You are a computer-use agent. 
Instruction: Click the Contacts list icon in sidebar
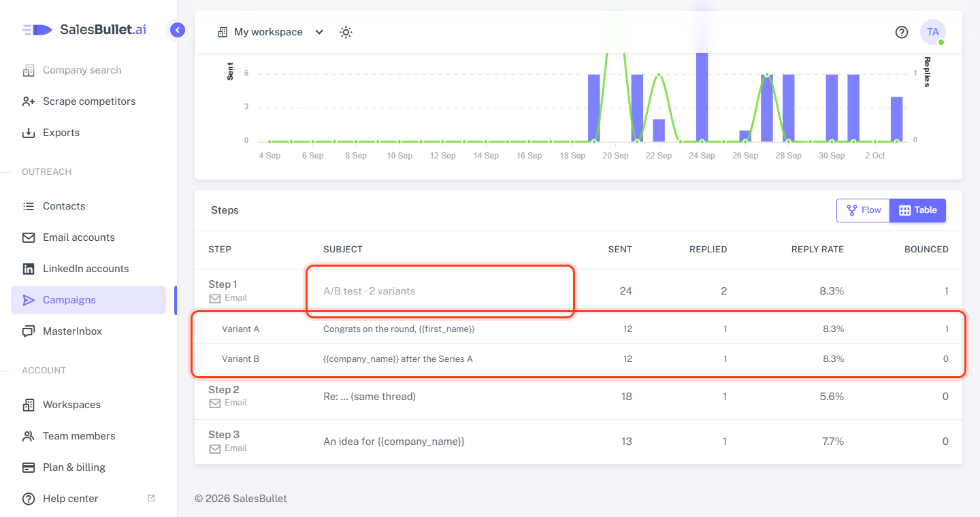[29, 206]
